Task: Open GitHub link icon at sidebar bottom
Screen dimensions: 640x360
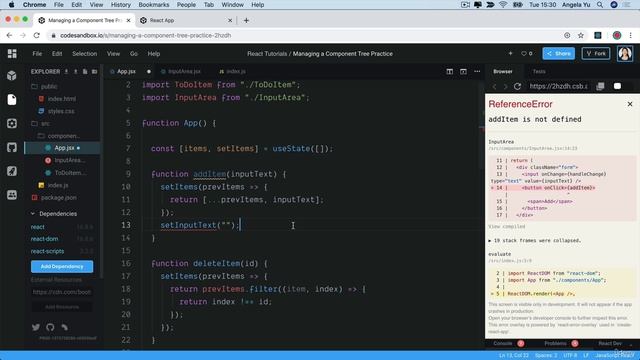Action: click(x=50, y=327)
